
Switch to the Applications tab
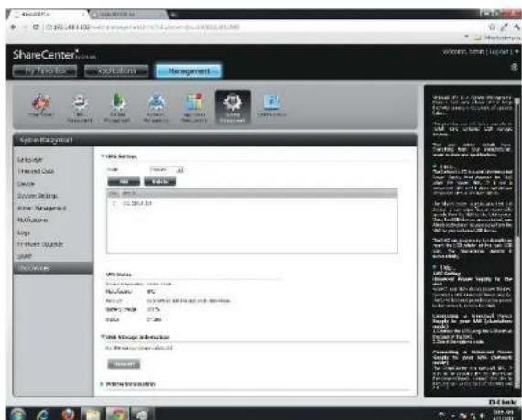pos(116,70)
